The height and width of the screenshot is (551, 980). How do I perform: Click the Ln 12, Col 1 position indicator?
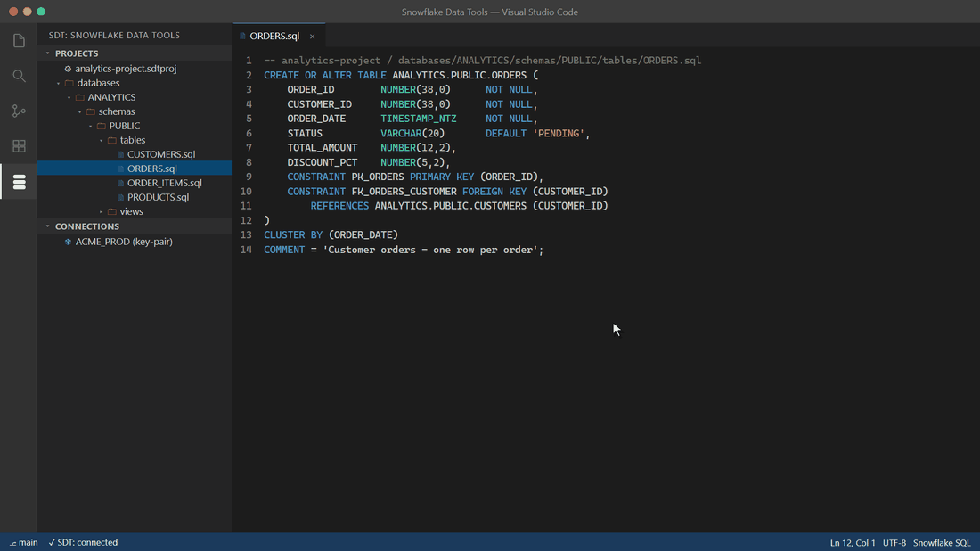point(853,543)
